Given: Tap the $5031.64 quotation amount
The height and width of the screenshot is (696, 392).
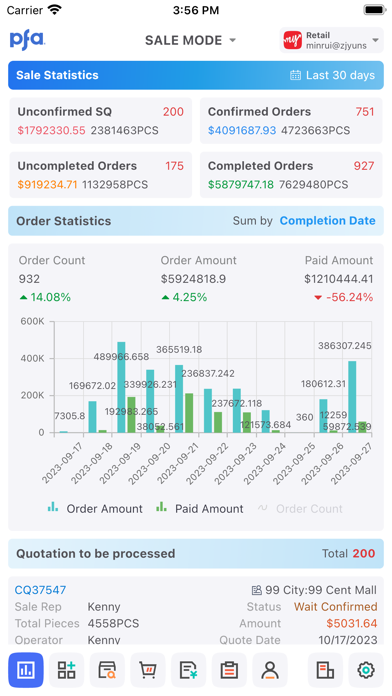Looking at the screenshot, I should [x=352, y=624].
